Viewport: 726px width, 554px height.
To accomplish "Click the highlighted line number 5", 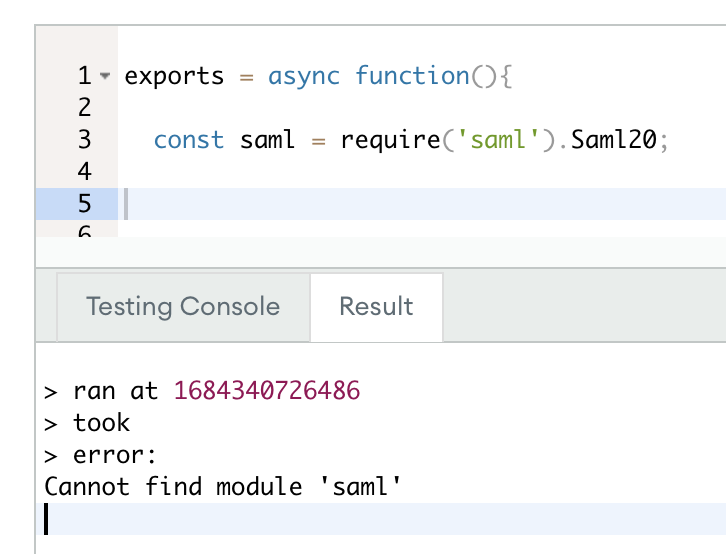I will click(x=84, y=204).
